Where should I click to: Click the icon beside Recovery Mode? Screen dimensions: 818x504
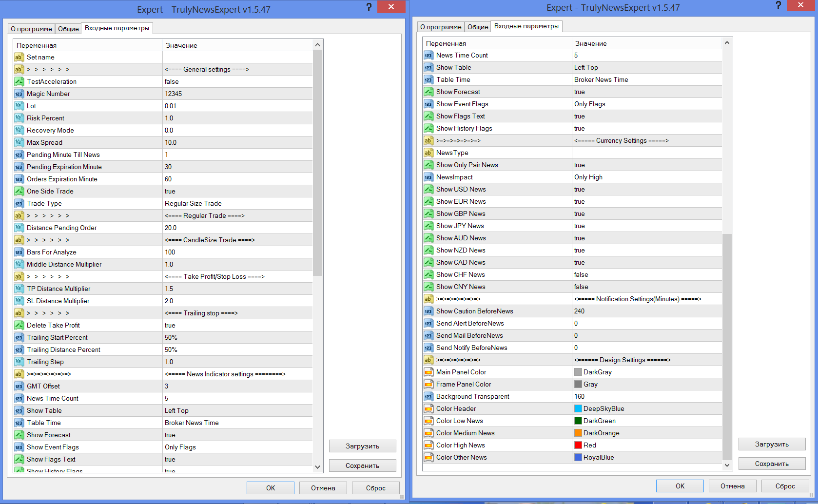[19, 130]
